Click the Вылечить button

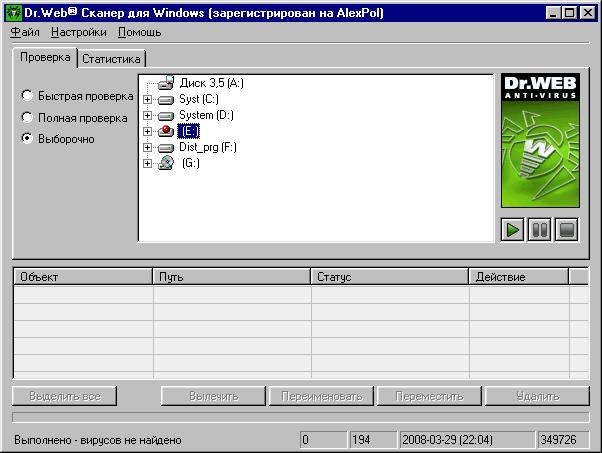[x=213, y=396]
